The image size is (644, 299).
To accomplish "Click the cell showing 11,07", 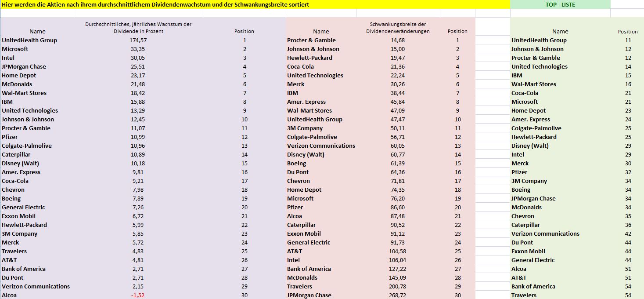I will (138, 128).
